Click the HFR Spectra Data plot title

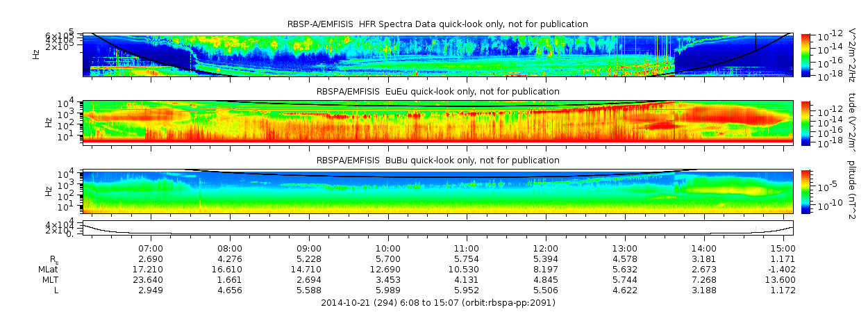pos(437,24)
